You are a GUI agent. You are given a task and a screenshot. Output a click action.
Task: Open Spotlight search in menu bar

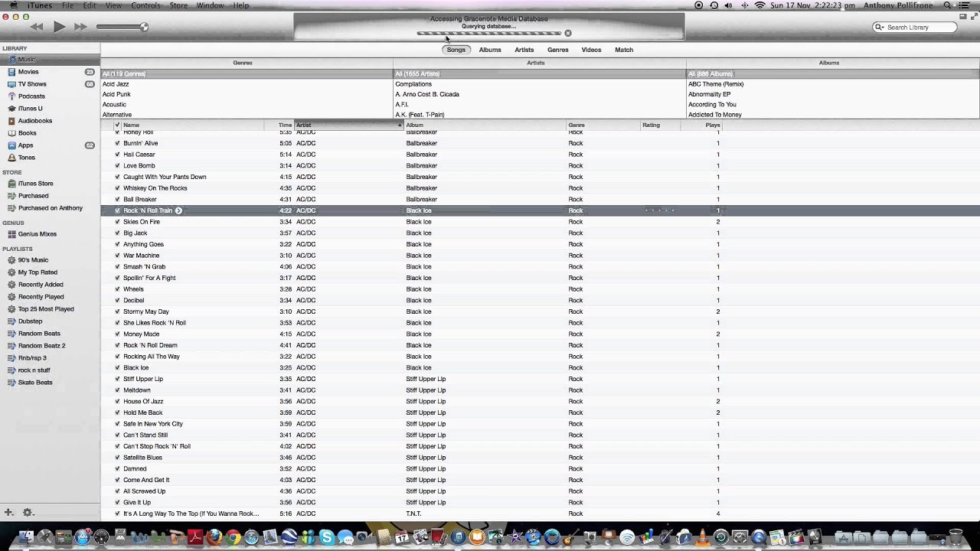(948, 5)
